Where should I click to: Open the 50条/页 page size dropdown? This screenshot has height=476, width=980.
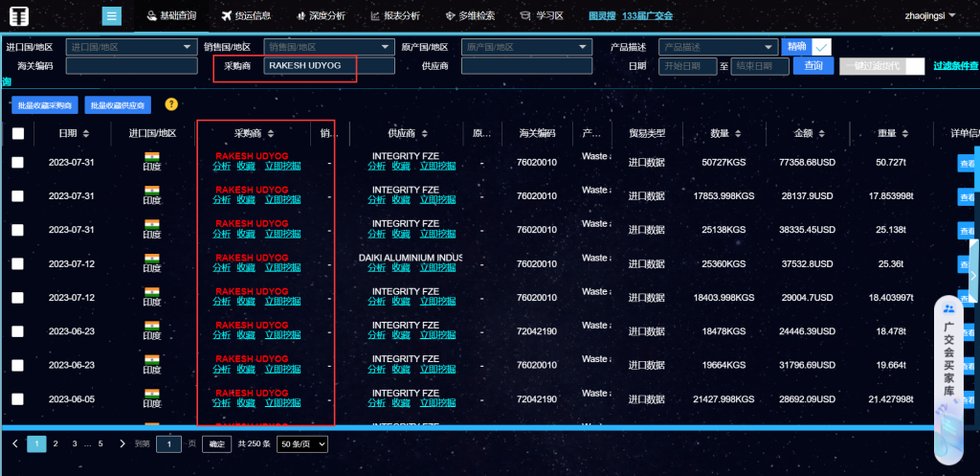point(302,444)
